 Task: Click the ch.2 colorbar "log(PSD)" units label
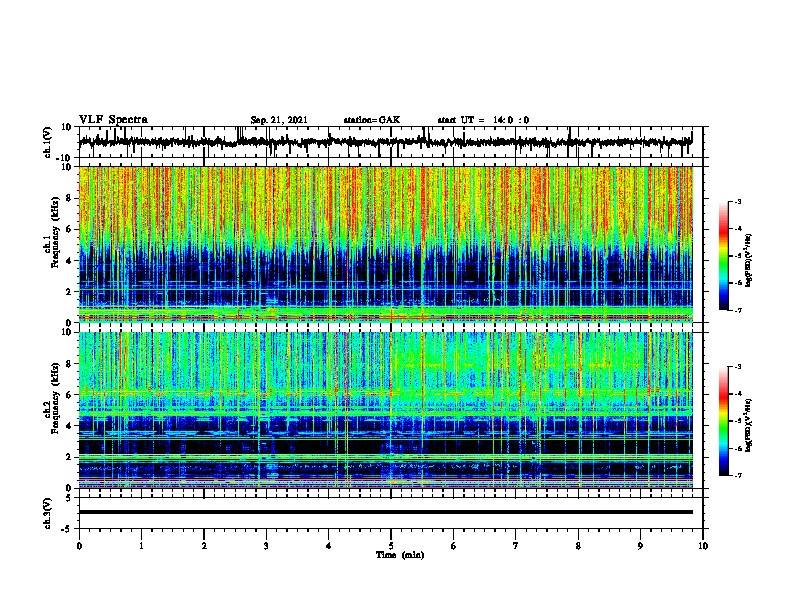[x=749, y=425]
